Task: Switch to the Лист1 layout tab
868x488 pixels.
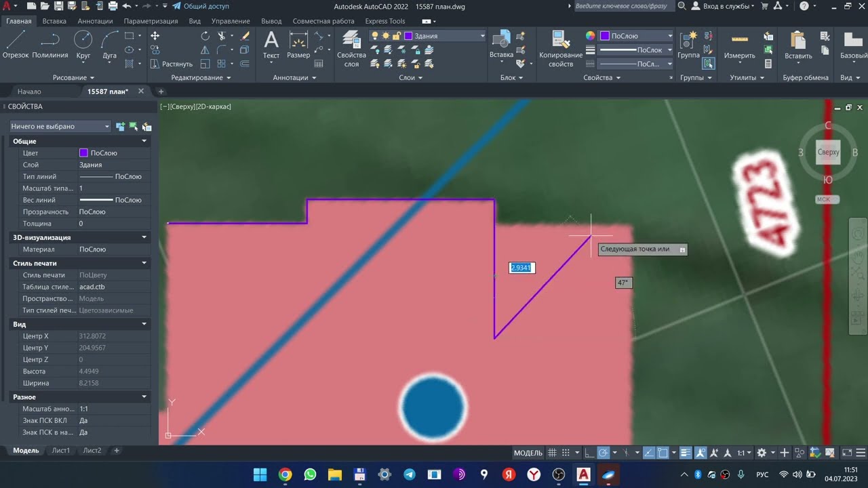Action: point(61,450)
